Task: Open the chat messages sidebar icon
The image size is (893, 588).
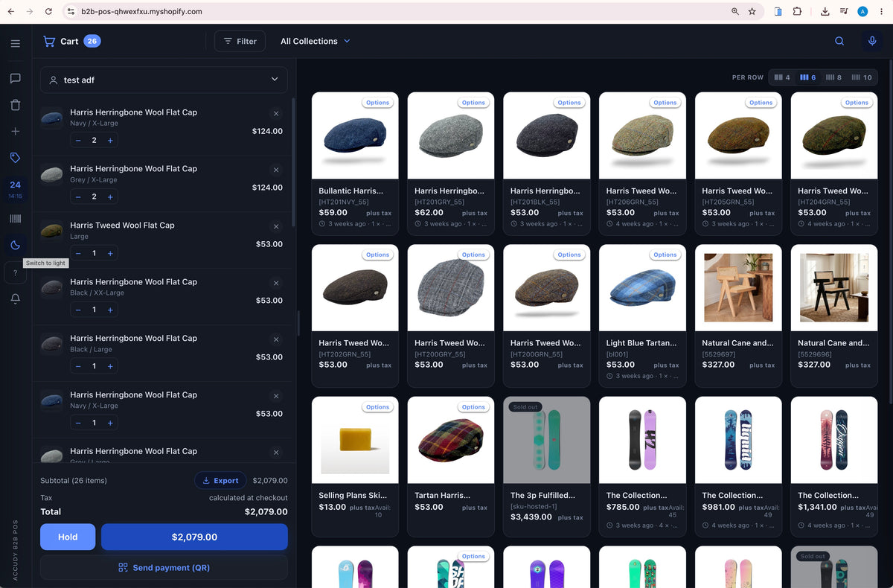Action: [x=15, y=78]
